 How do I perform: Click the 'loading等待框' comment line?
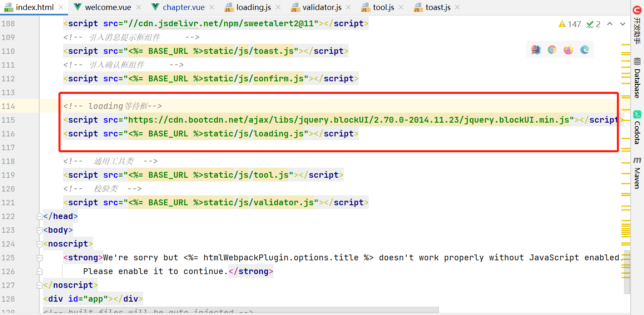(x=113, y=106)
